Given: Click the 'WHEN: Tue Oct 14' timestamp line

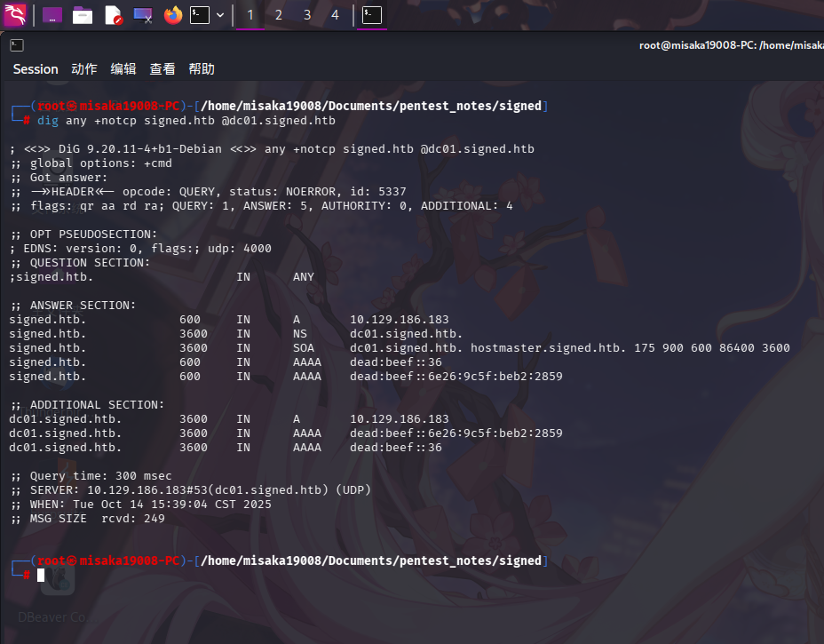Looking at the screenshot, I should [140, 505].
